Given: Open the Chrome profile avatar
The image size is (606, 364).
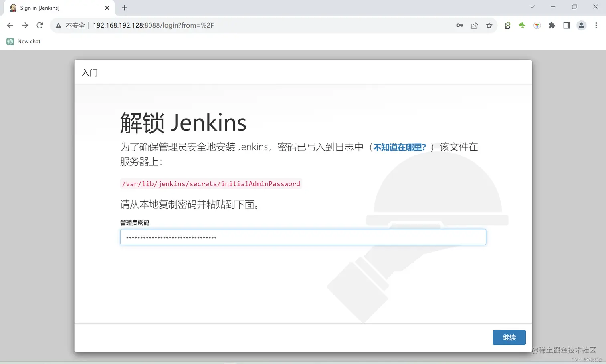Looking at the screenshot, I should pyautogui.click(x=581, y=25).
